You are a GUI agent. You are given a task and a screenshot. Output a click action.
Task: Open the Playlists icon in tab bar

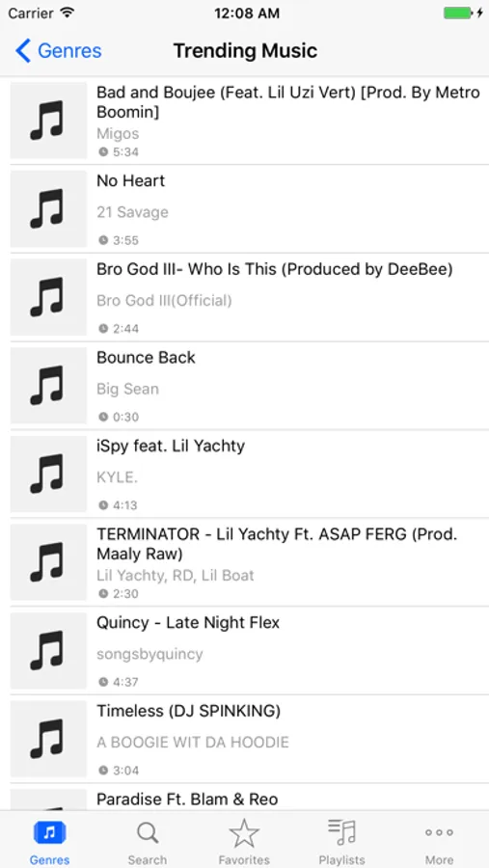[x=341, y=832]
